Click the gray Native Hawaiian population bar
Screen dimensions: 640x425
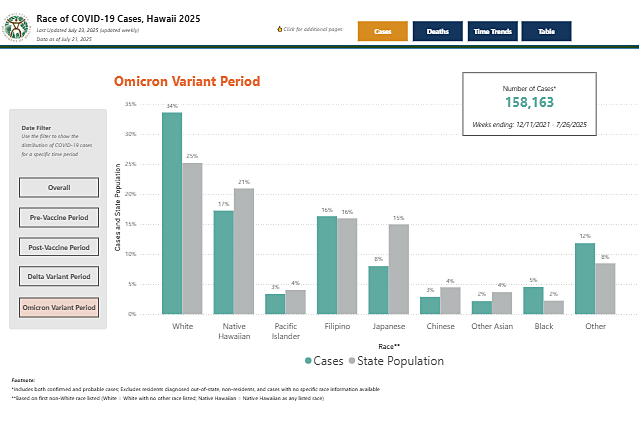pos(243,251)
